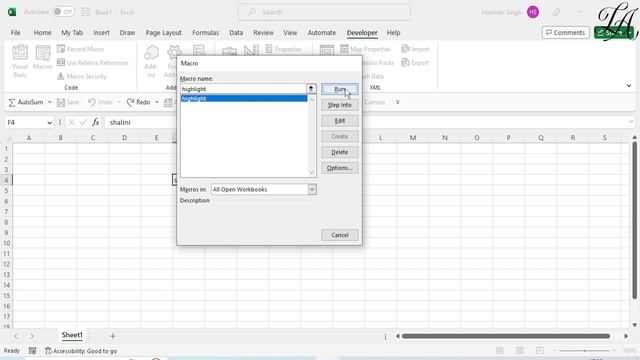Switch to Draw tab

(127, 33)
